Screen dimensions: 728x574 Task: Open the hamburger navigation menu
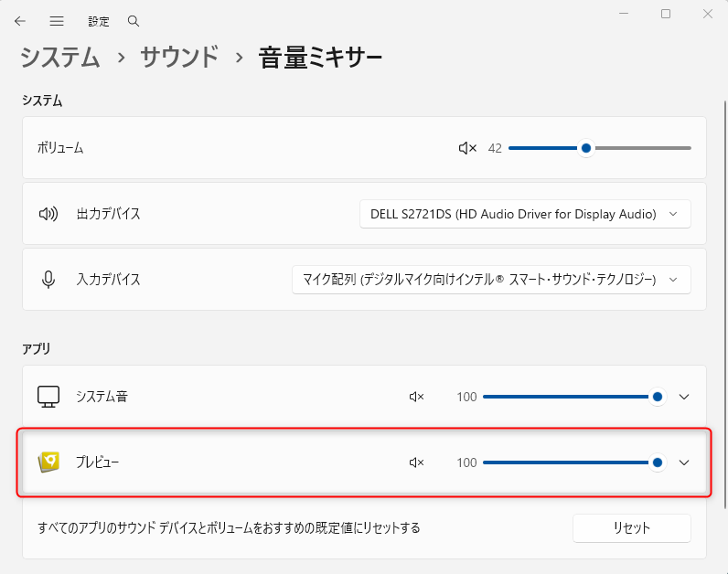click(57, 20)
